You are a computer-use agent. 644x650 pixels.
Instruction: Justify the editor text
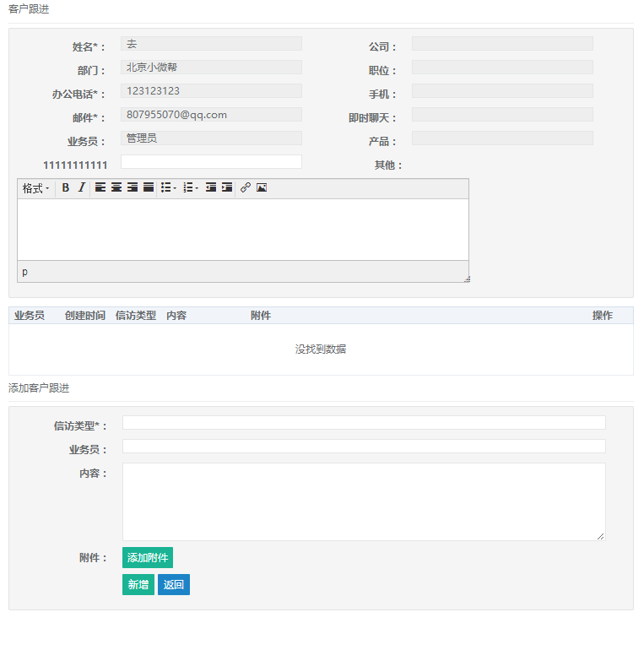coord(149,187)
